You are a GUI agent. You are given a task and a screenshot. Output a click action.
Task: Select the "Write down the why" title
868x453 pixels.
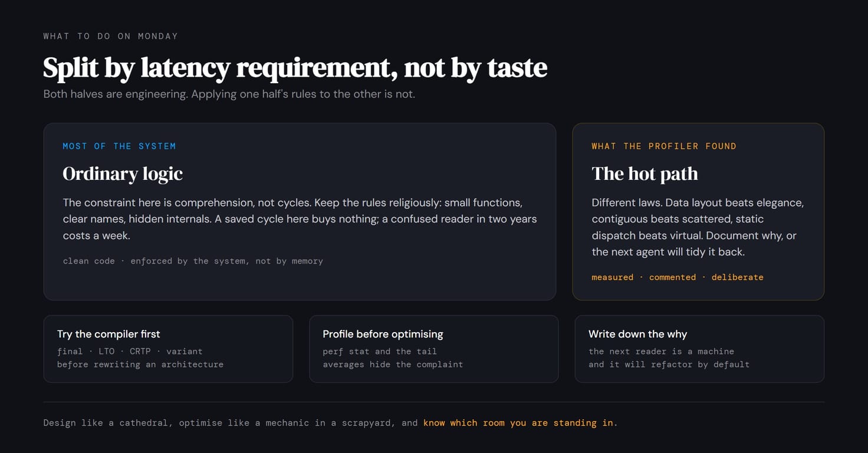[637, 334]
